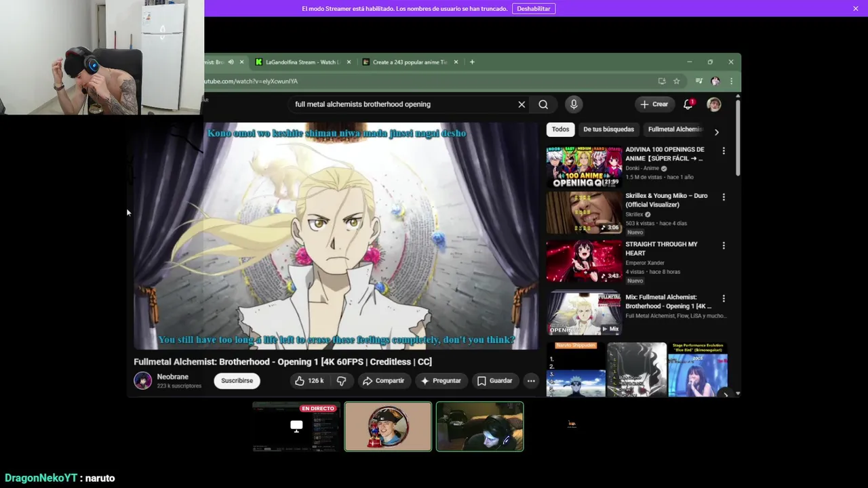Click the Preguntar button
Image resolution: width=868 pixels, height=488 pixels.
point(441,381)
